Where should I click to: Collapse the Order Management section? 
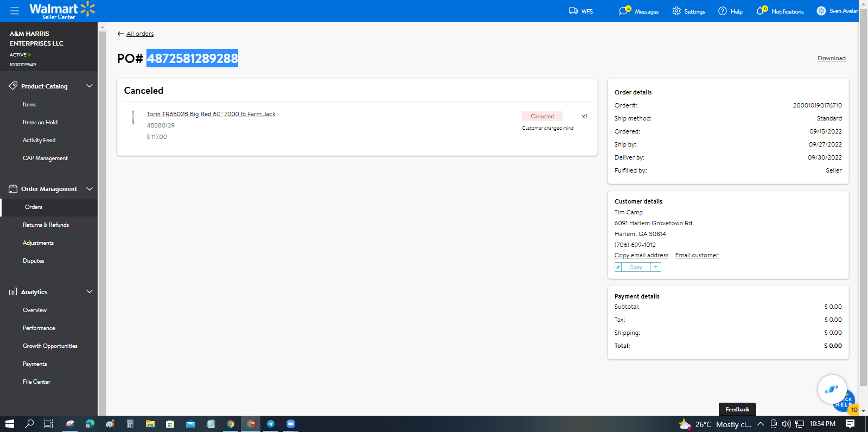(90, 189)
